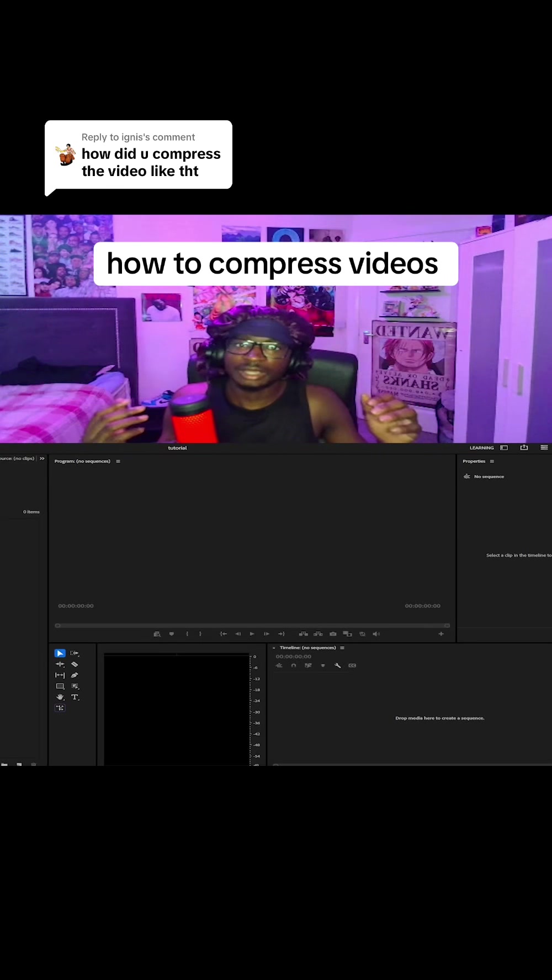
Task: Open the Timeline panel menu
Action: click(342, 648)
